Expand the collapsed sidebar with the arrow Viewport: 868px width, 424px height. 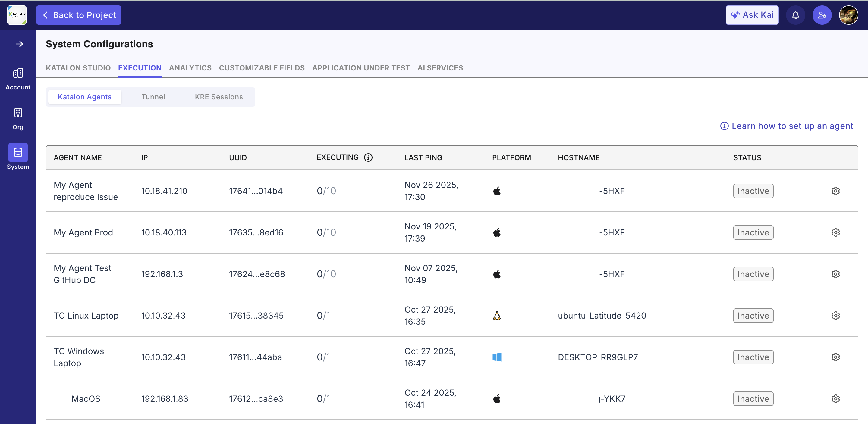click(19, 44)
